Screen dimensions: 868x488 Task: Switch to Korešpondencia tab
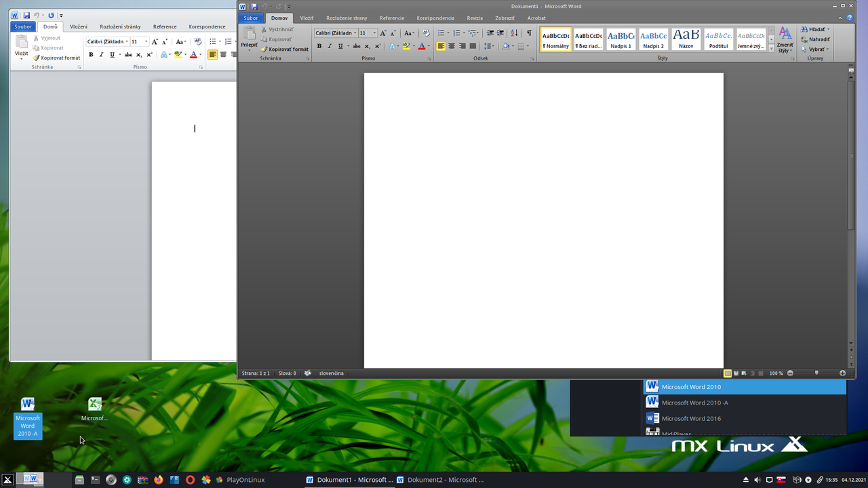point(435,18)
